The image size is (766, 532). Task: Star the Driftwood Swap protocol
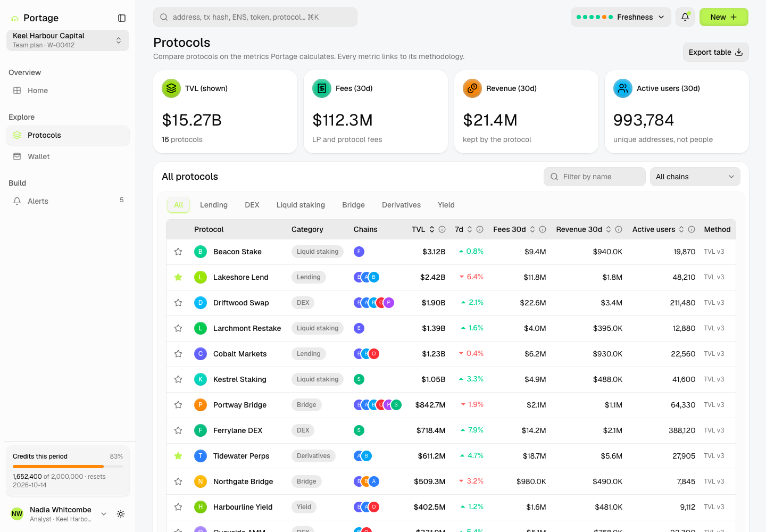(x=178, y=303)
